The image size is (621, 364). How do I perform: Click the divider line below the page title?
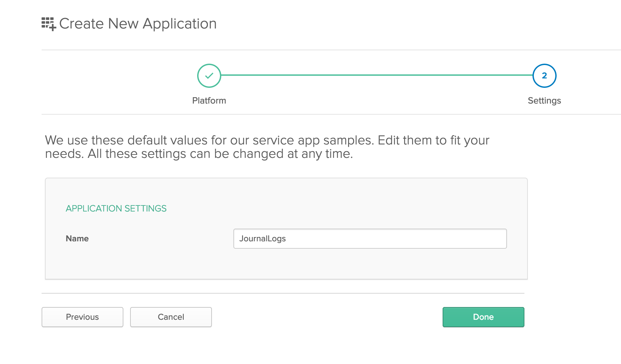331,50
